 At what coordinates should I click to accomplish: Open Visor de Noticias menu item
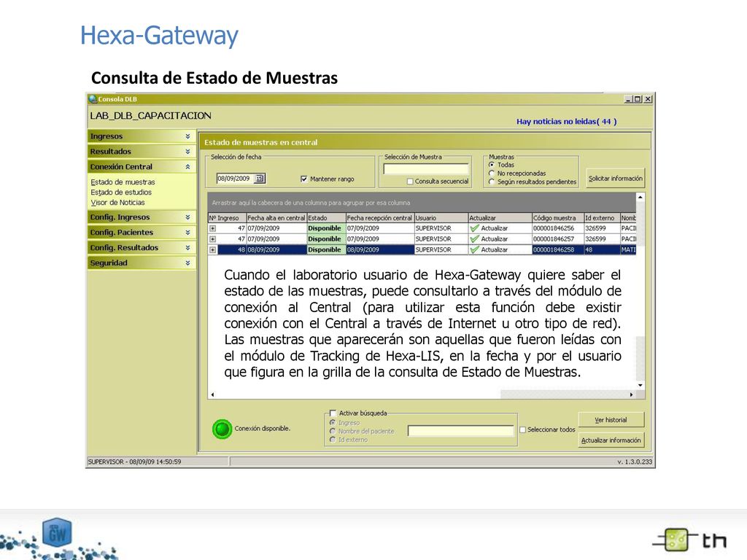pyautogui.click(x=117, y=203)
